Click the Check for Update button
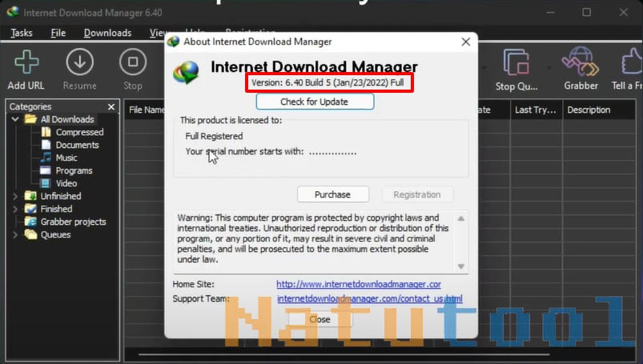 pos(315,102)
